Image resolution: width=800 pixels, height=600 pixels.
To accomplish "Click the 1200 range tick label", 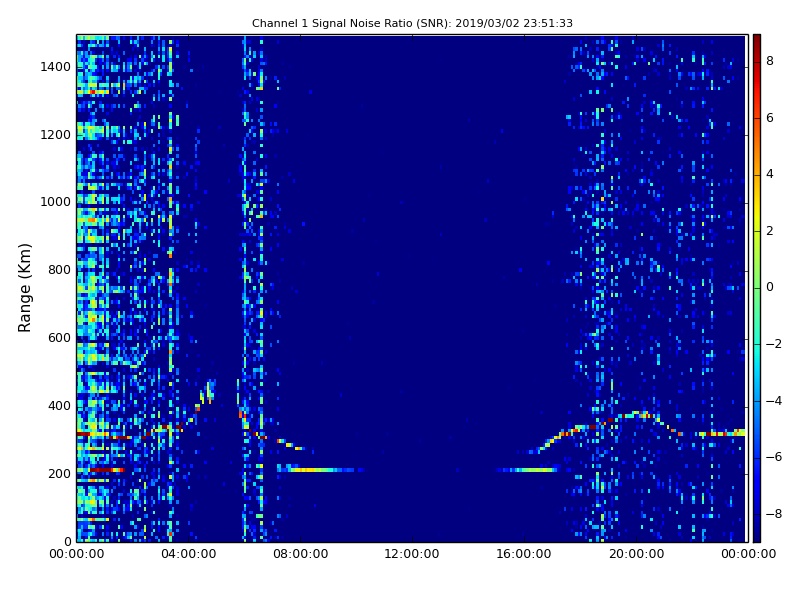I will 56,135.
